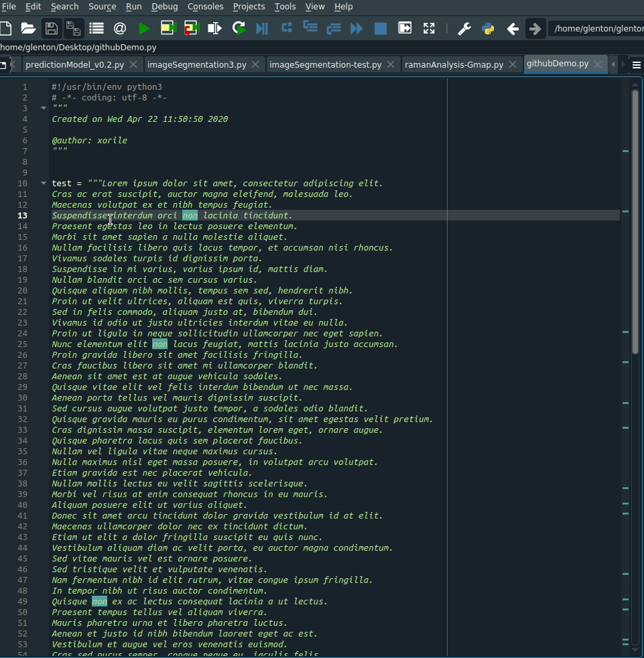
Task: Create a new file
Action: click(7, 28)
